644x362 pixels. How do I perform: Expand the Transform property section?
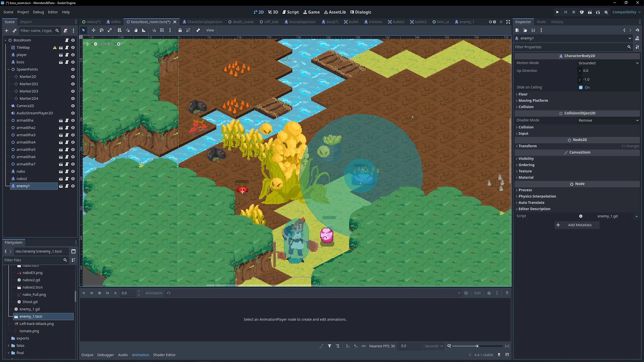528,146
